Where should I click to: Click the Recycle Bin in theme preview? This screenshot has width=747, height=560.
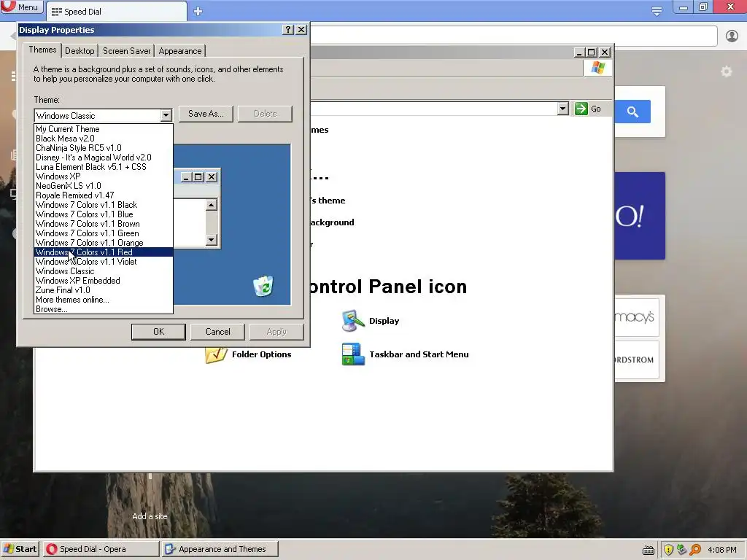(263, 286)
